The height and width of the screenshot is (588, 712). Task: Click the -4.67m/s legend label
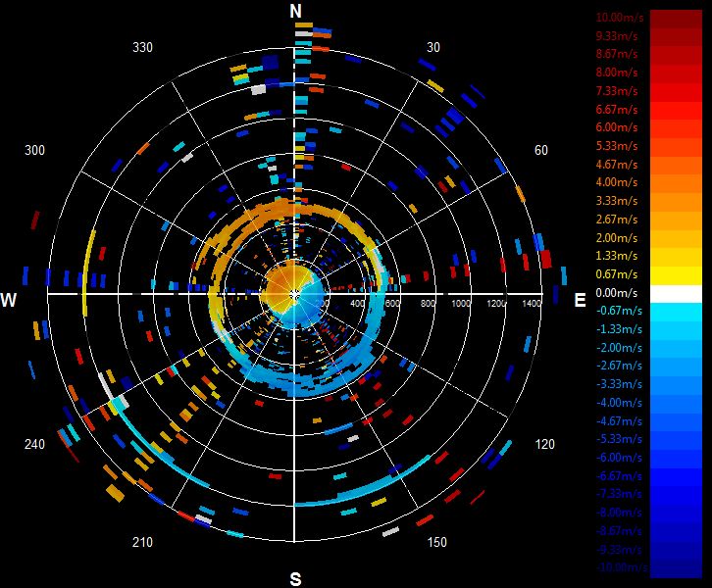(619, 421)
